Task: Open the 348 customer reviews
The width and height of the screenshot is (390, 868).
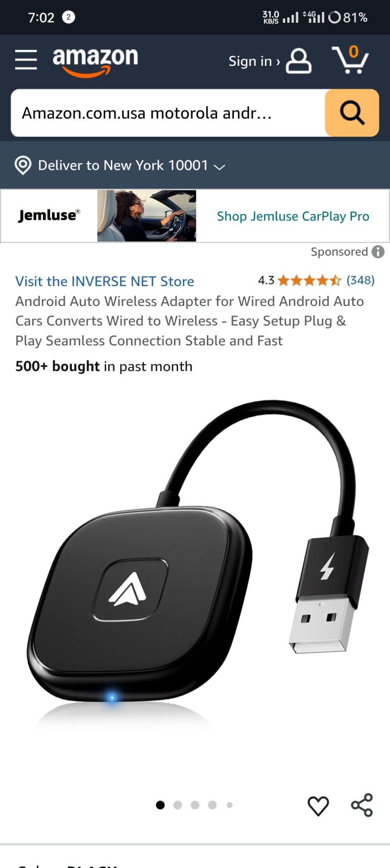Action: [x=360, y=280]
